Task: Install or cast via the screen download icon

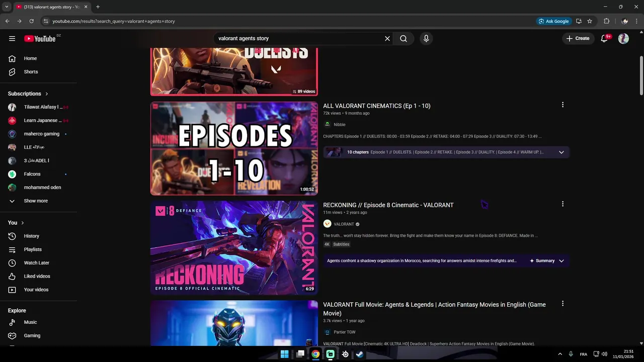Action: coord(579,21)
